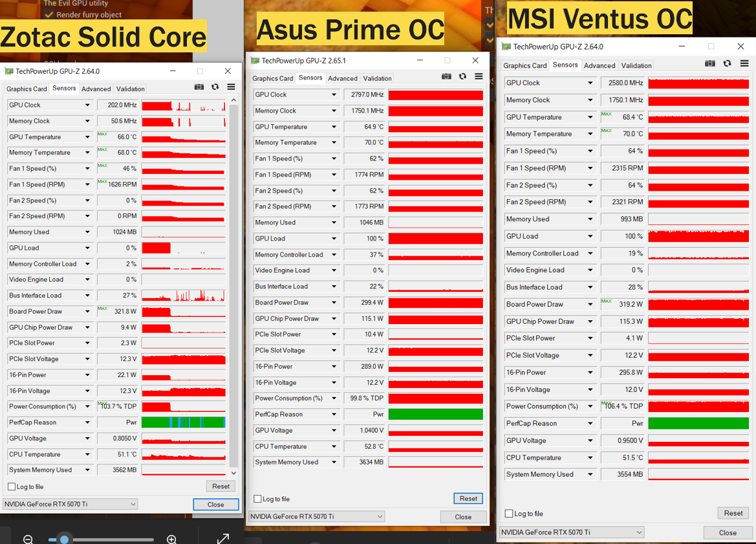Click Reset button in MSI window
Image resolution: width=756 pixels, height=544 pixels.
point(733,513)
